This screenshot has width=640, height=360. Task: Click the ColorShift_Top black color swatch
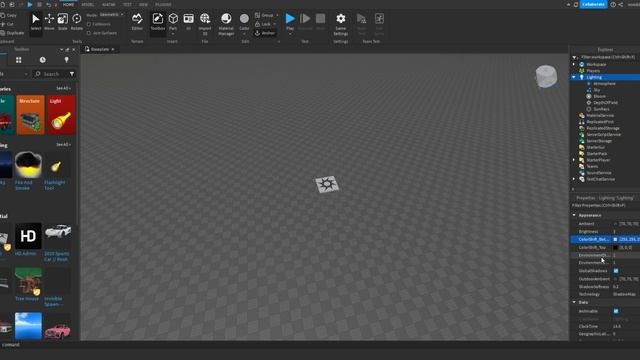(616, 247)
